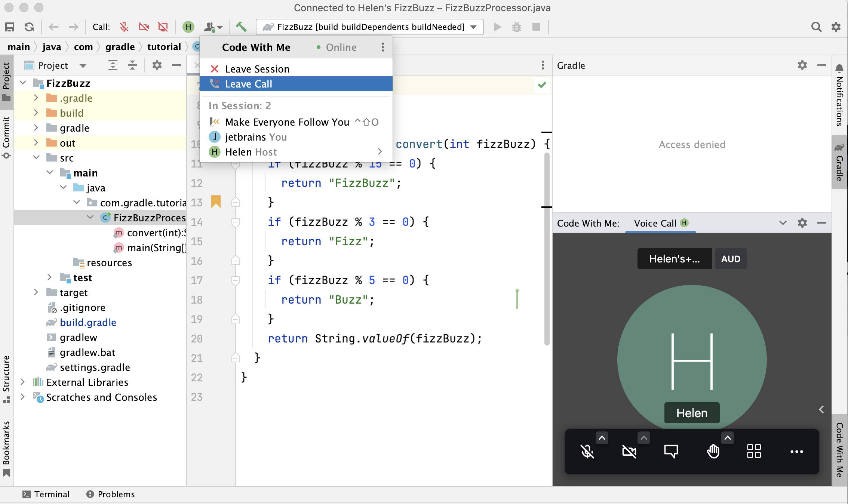
Task: Select Leave Call in the popup
Action: (x=296, y=84)
